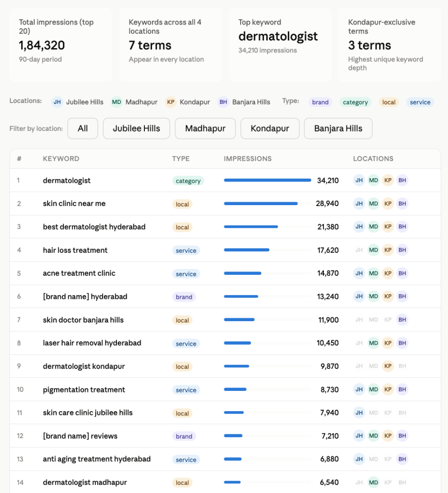The width and height of the screenshot is (448, 493).
Task: Click the brand type legend tag
Action: (x=320, y=102)
